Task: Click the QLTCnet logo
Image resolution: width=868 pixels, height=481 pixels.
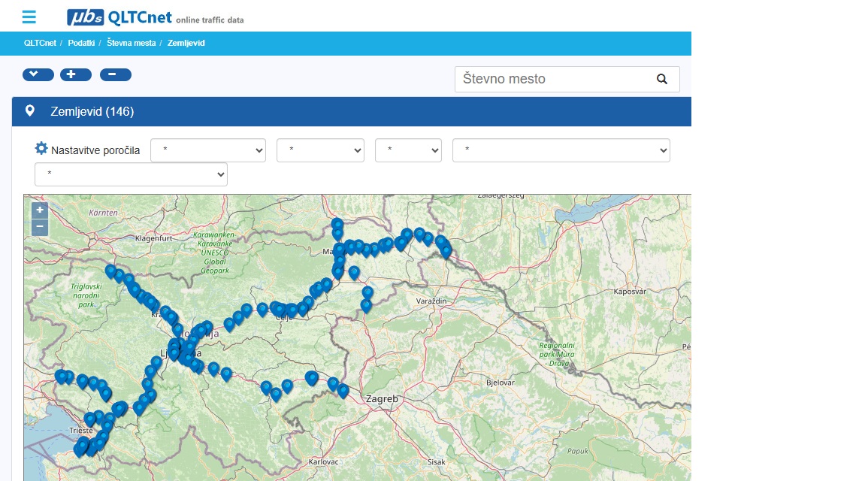Action: (155, 17)
